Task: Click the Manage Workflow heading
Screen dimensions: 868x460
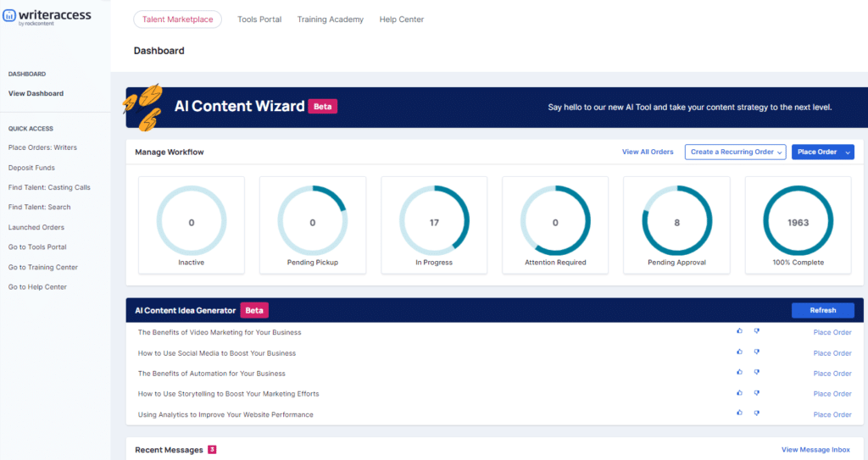Action: click(170, 152)
